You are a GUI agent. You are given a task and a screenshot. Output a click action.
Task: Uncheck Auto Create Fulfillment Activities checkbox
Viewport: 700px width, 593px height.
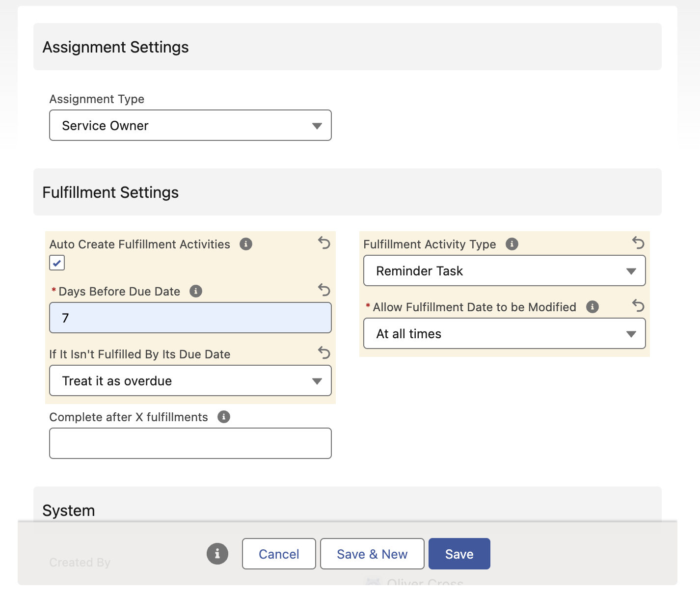click(57, 263)
